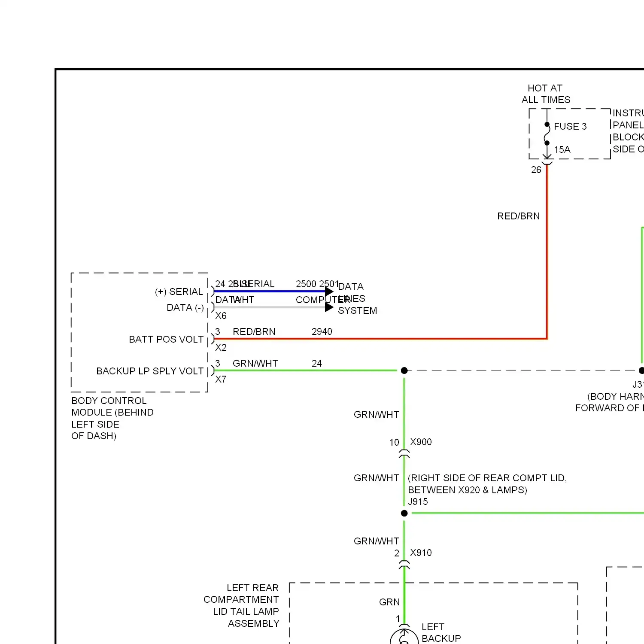Viewport: 644px width, 644px height.
Task: Click the 'LEFT REAR' assembly caption
Action: point(253,588)
